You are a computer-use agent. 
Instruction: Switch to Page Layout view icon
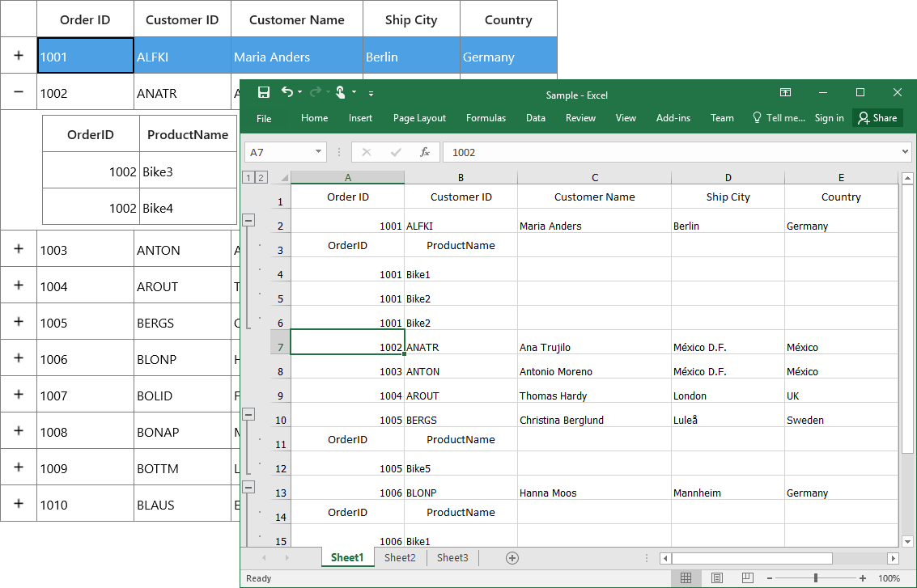pos(716,578)
